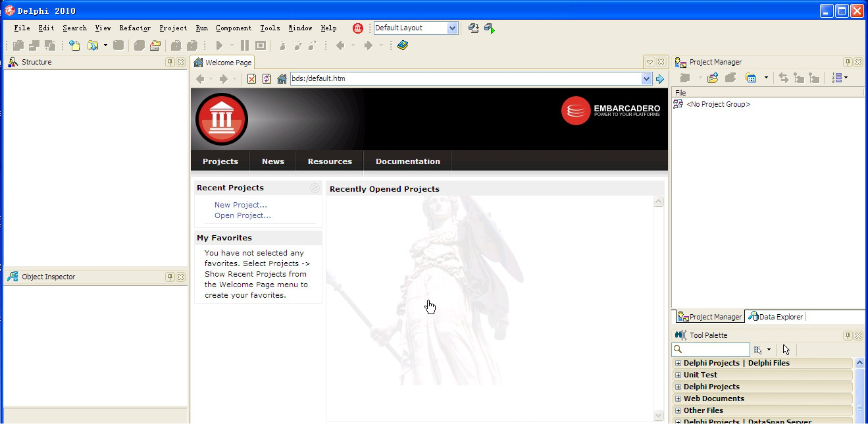Screen dimensions: 868x440
Task: Expand the Unit Test category
Action: (x=678, y=375)
